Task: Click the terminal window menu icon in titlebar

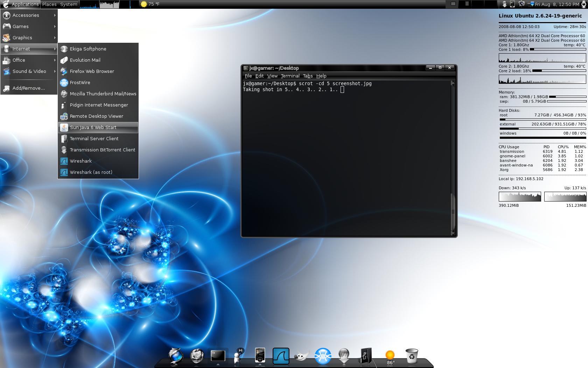Action: pos(246,68)
